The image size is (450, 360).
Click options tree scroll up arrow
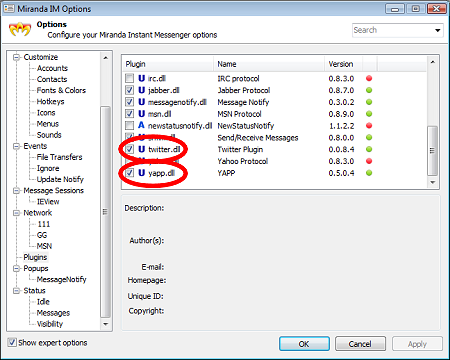(x=105, y=58)
